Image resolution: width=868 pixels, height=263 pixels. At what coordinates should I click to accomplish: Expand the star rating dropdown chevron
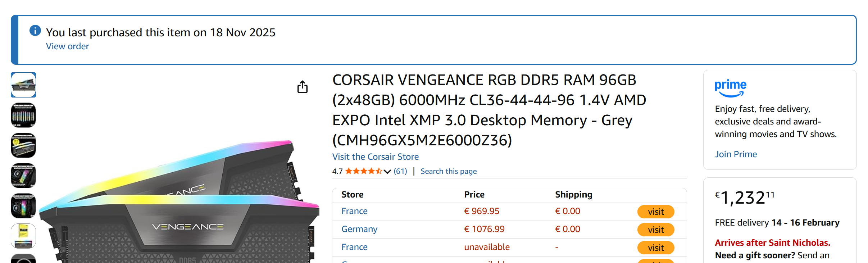(x=387, y=172)
